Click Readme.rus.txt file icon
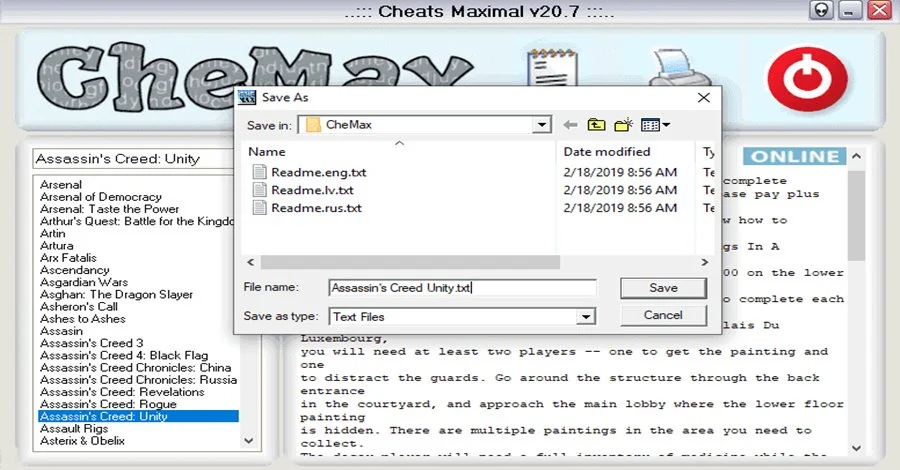The width and height of the screenshot is (900, 470). point(259,207)
